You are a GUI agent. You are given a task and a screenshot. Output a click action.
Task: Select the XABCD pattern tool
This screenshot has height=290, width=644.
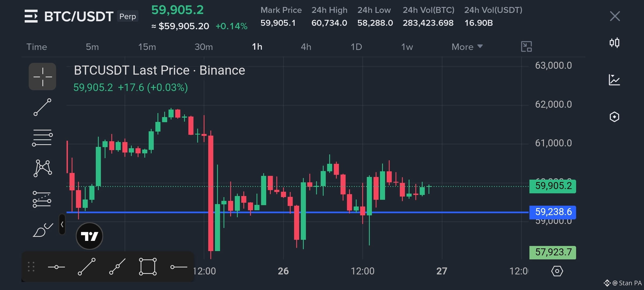click(x=42, y=168)
